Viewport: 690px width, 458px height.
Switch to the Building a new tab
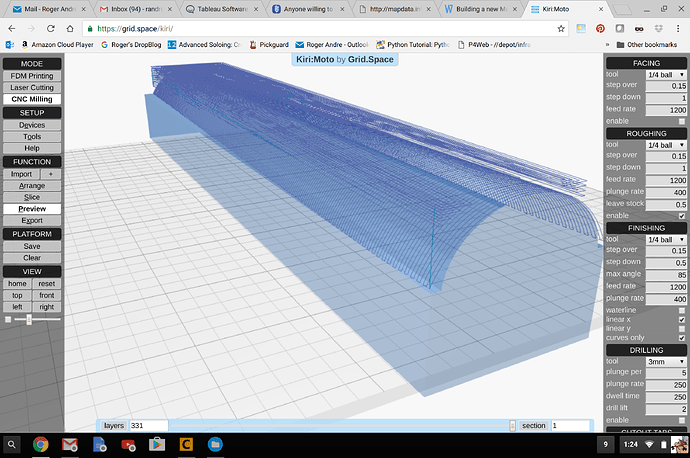[481, 9]
